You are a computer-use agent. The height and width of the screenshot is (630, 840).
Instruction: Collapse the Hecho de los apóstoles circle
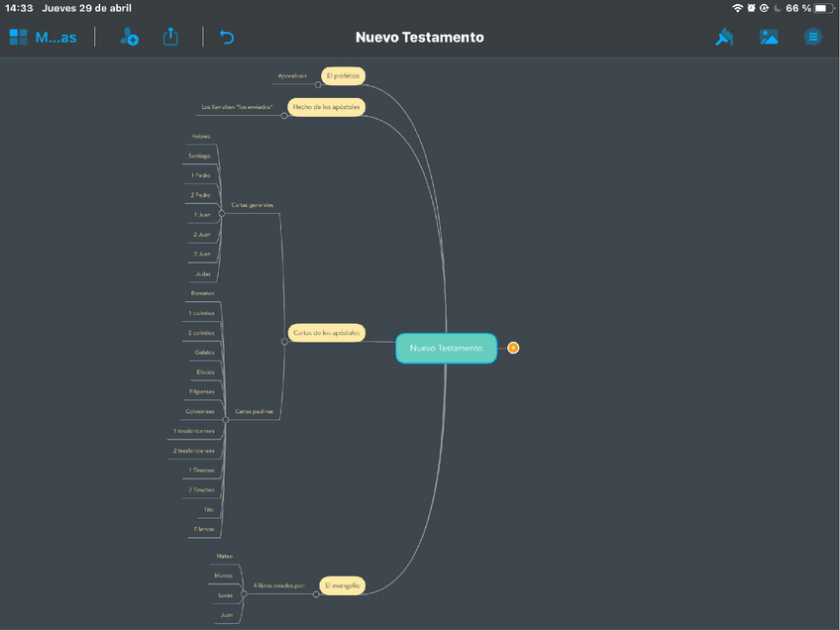point(284,115)
